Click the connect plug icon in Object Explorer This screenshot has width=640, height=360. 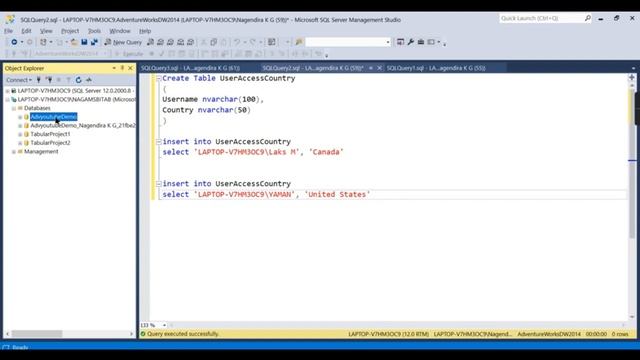(39, 80)
